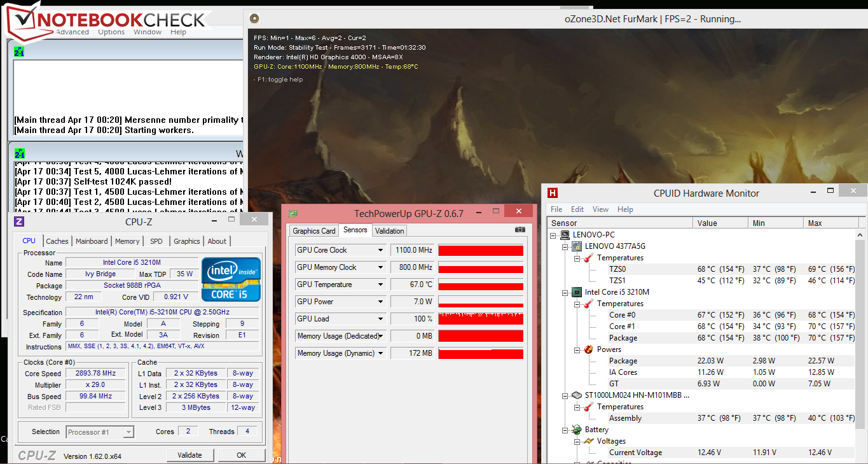Collapse the Intel Core i5 3210M node
This screenshot has height=464, width=868.
point(565,292)
